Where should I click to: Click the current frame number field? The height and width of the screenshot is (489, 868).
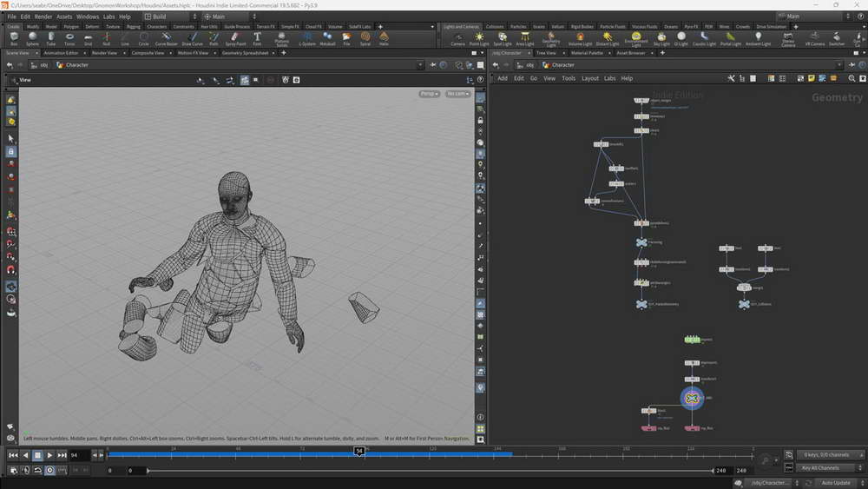(x=79, y=455)
